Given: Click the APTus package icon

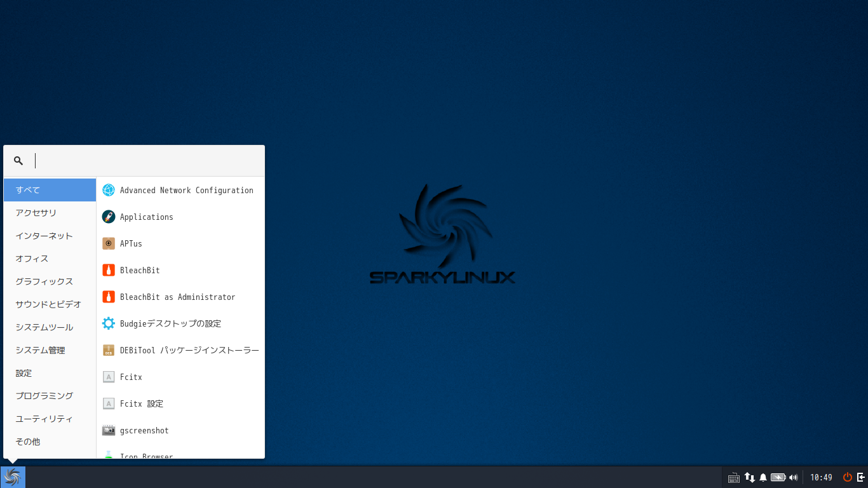Looking at the screenshot, I should (109, 243).
